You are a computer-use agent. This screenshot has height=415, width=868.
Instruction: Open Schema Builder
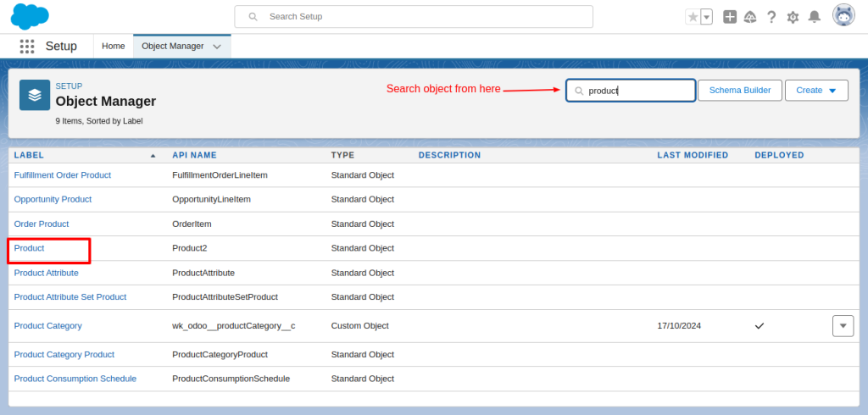pos(739,90)
